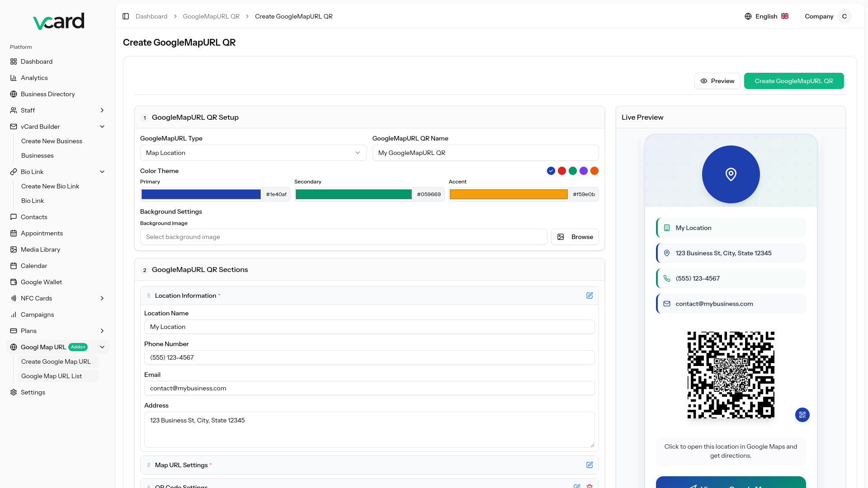Image resolution: width=868 pixels, height=488 pixels.
Task: Collapse the Googl Map URL menu
Action: click(102, 347)
